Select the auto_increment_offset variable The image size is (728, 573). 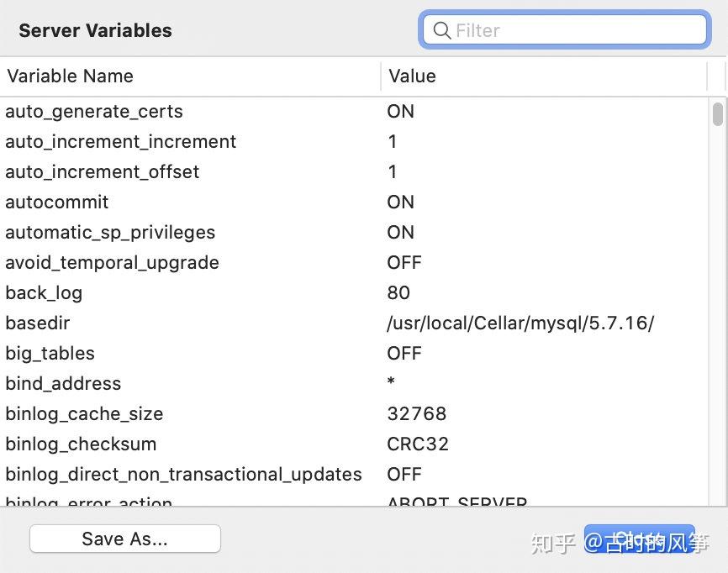pos(103,172)
